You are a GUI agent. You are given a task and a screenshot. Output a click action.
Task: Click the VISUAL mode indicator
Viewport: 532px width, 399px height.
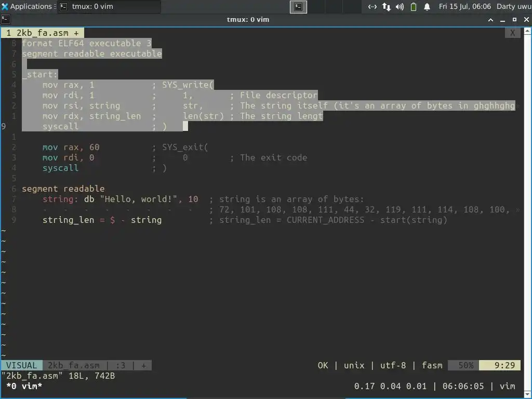click(x=21, y=365)
